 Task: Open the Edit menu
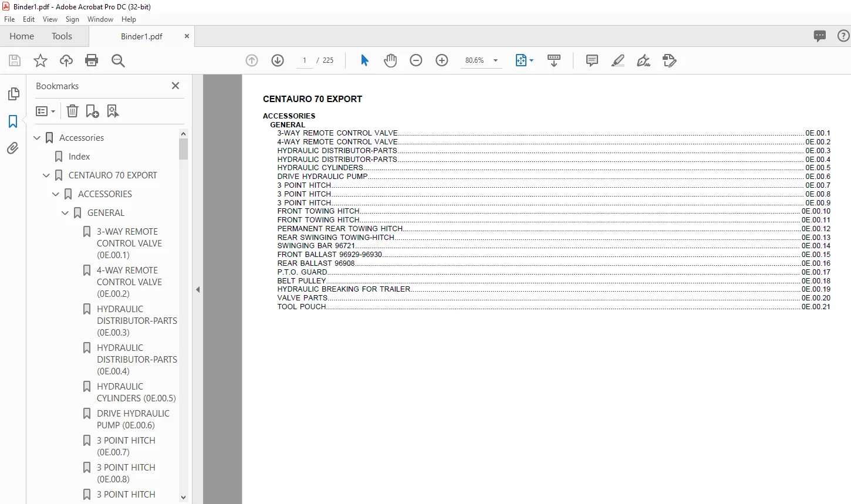29,19
